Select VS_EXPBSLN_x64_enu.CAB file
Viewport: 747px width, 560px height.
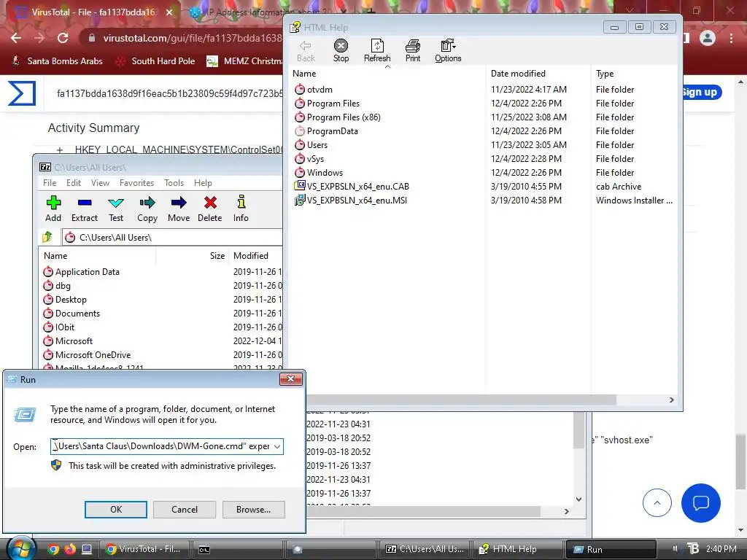pyautogui.click(x=352, y=186)
